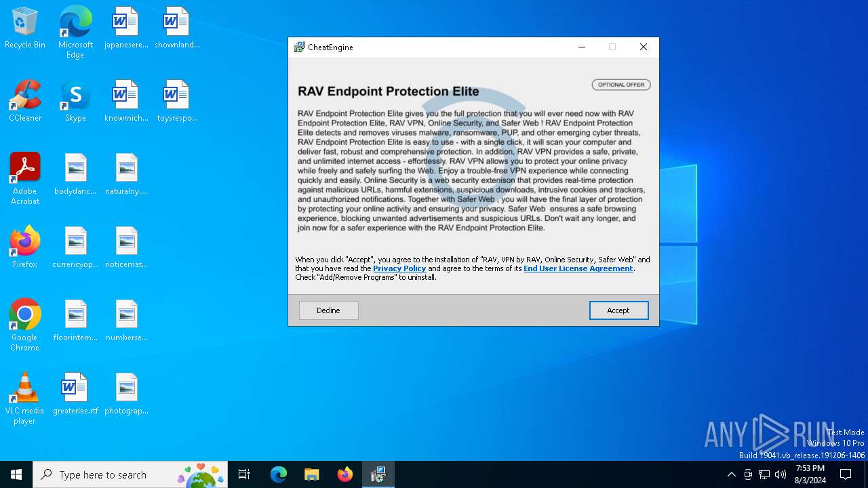Select the noticemat... image file
The width and height of the screenshot is (868, 488).
pyautogui.click(x=126, y=248)
